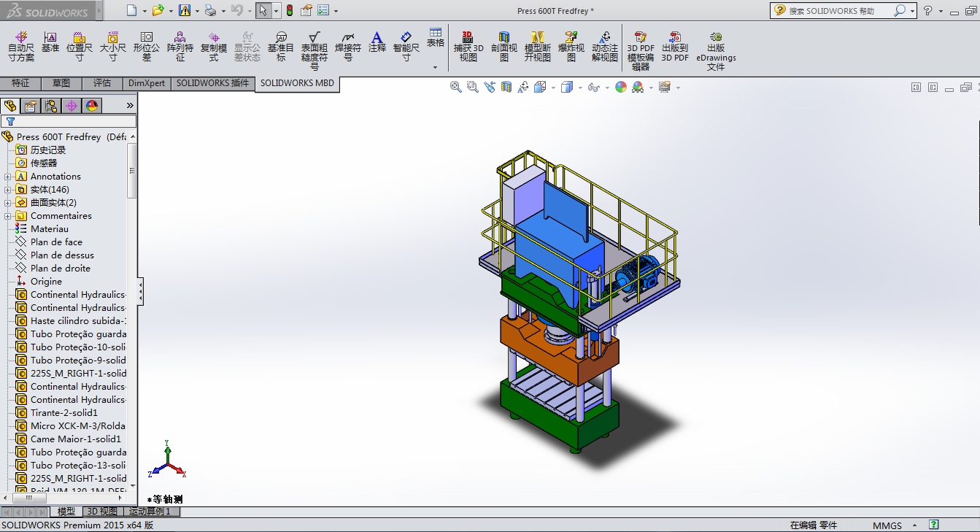Switch to the DimXpert ribbon tab

(x=147, y=83)
